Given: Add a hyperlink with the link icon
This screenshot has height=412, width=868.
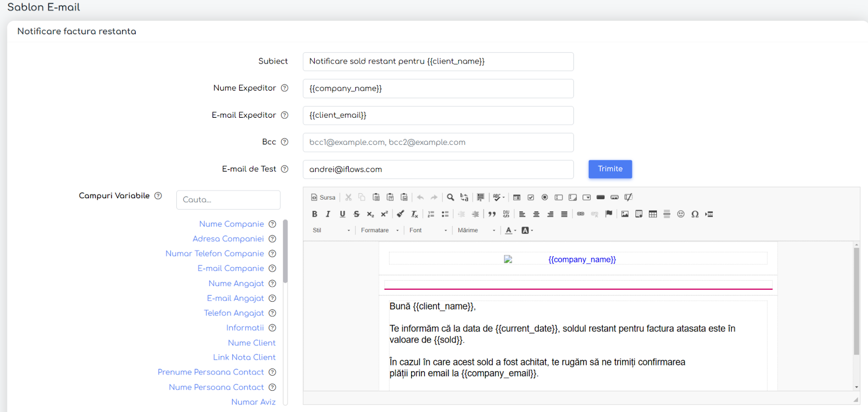Looking at the screenshot, I should tap(580, 214).
